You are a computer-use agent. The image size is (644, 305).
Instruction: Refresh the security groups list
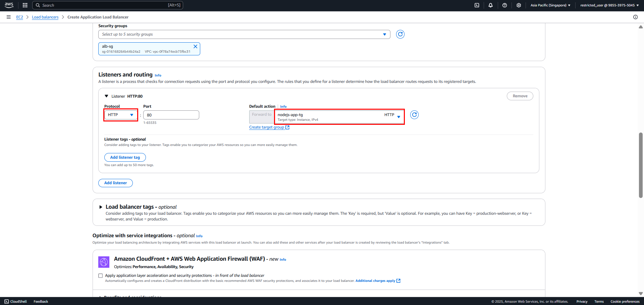click(x=400, y=34)
